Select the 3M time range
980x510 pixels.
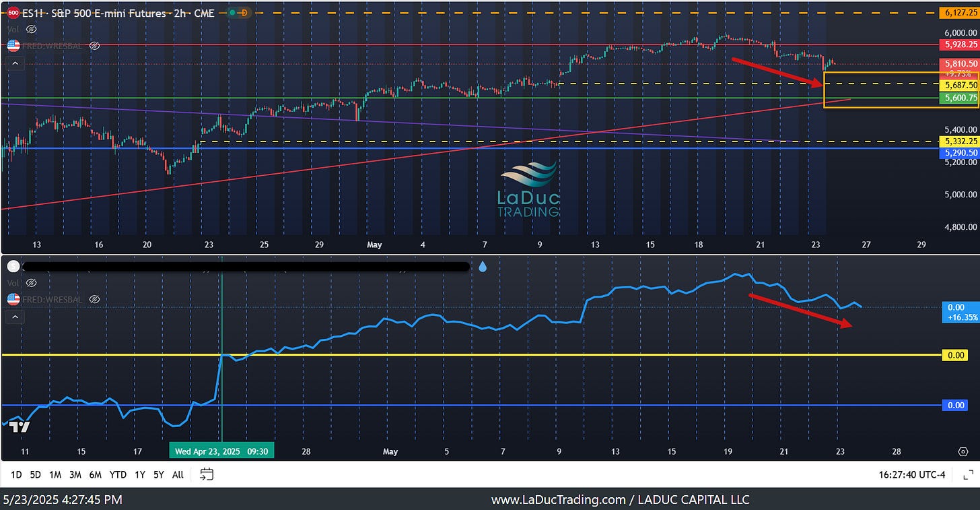point(75,475)
